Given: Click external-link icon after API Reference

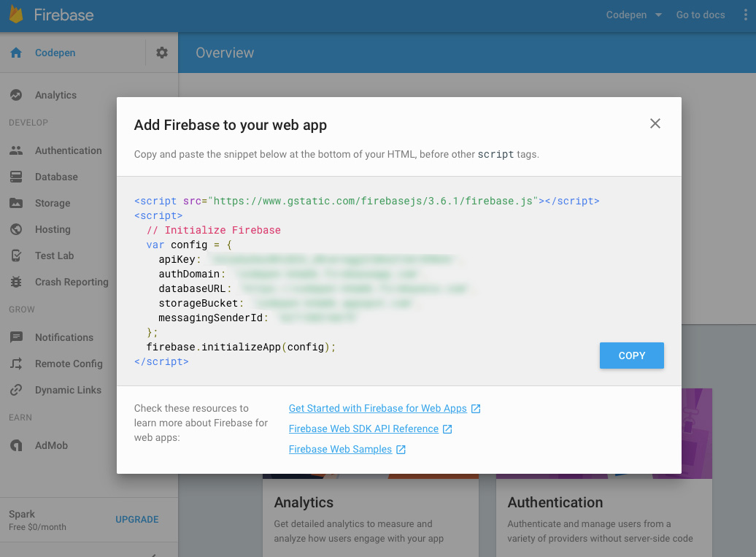Looking at the screenshot, I should click(447, 429).
